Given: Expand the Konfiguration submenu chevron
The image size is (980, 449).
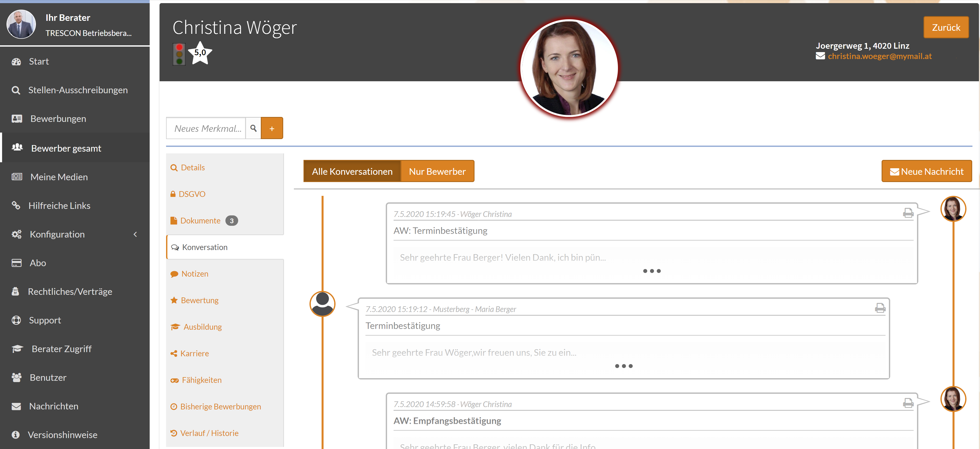Looking at the screenshot, I should pyautogui.click(x=135, y=234).
